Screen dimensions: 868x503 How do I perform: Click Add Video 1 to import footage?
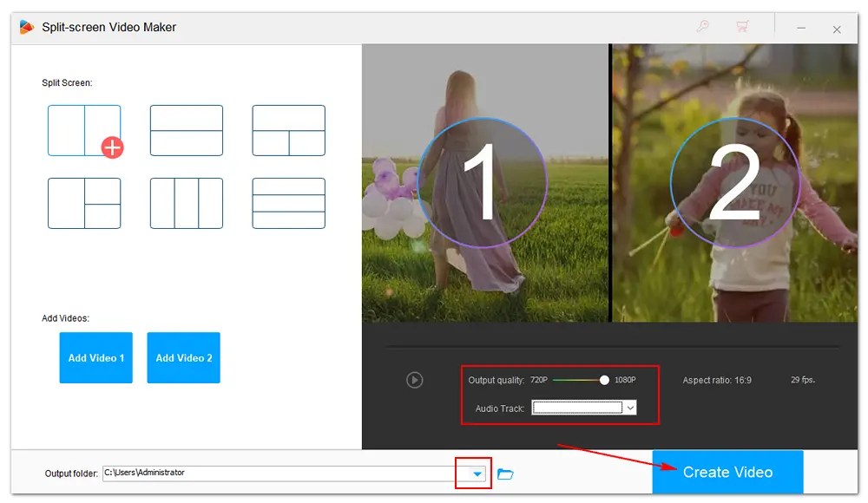coord(95,357)
